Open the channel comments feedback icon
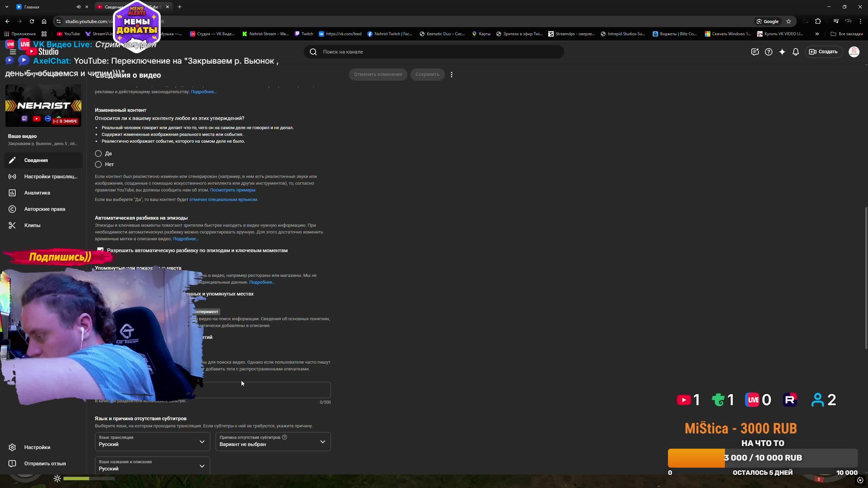Image resolution: width=868 pixels, height=488 pixels. (x=755, y=52)
